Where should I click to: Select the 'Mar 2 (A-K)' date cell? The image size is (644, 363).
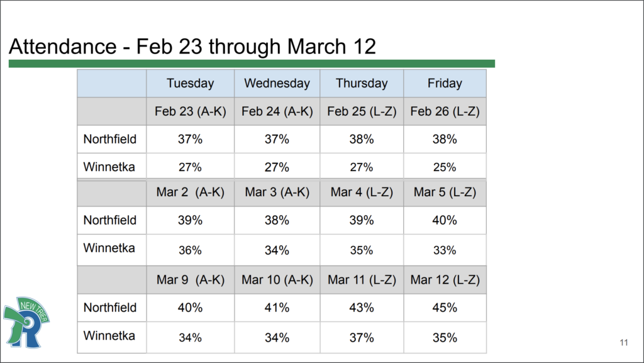point(190,193)
